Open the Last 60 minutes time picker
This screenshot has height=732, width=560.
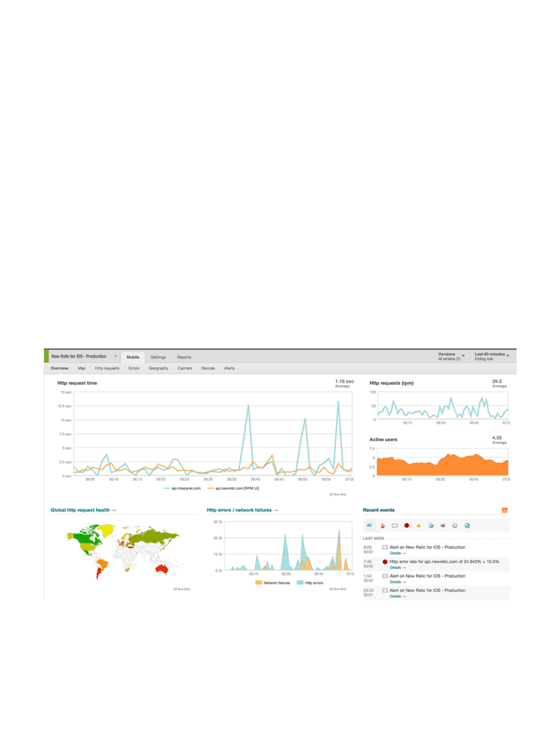(x=491, y=356)
